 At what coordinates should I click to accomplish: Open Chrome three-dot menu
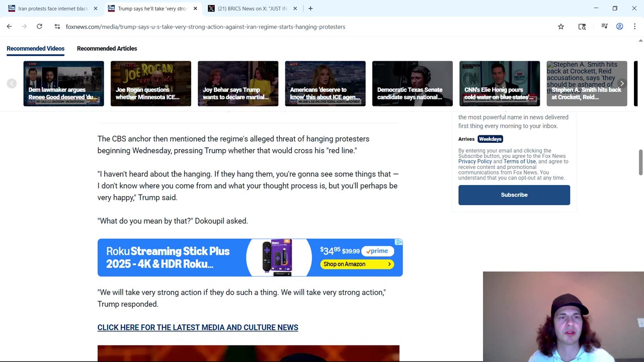[x=634, y=27]
